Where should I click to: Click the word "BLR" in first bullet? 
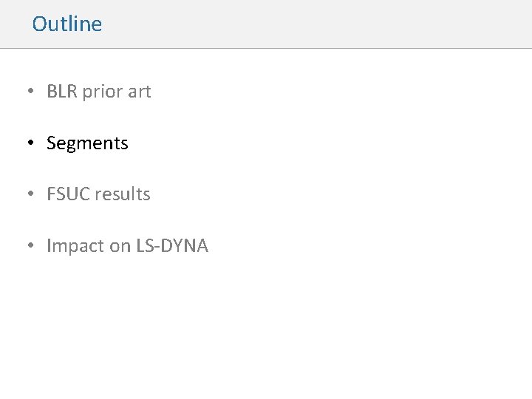(62, 92)
